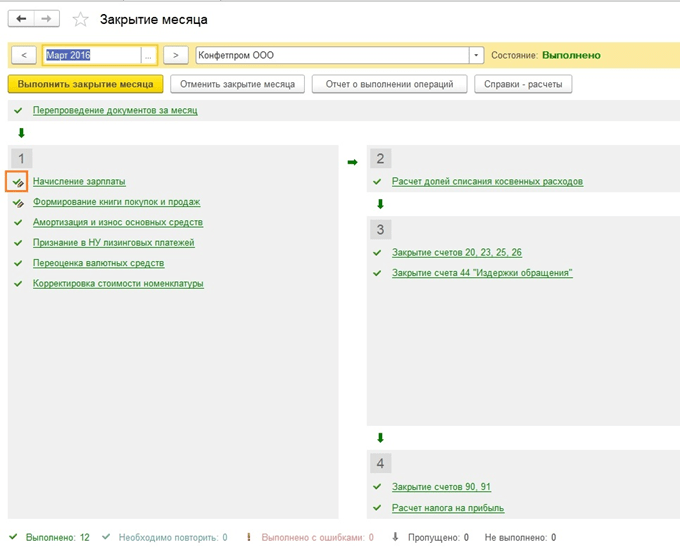Screen dimensions: 680x547
Task: Open Закрытие счетов 20, 23, 25, 26 link
Action: tap(457, 252)
